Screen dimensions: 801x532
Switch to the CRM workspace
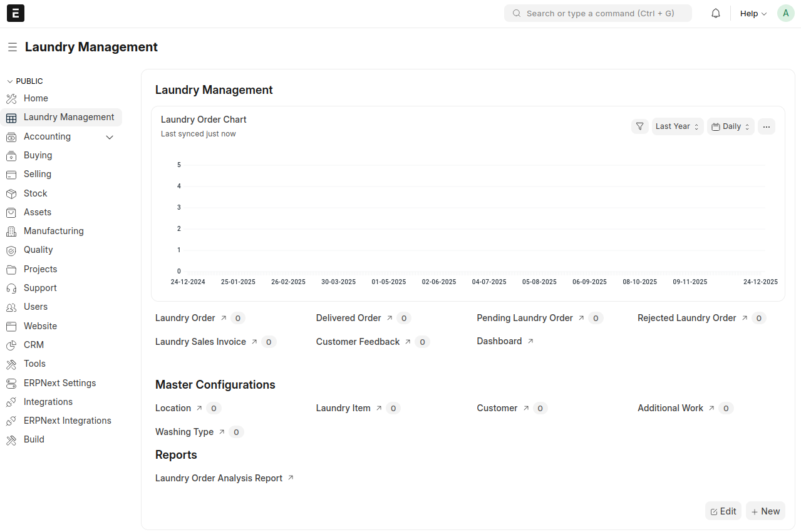[34, 345]
